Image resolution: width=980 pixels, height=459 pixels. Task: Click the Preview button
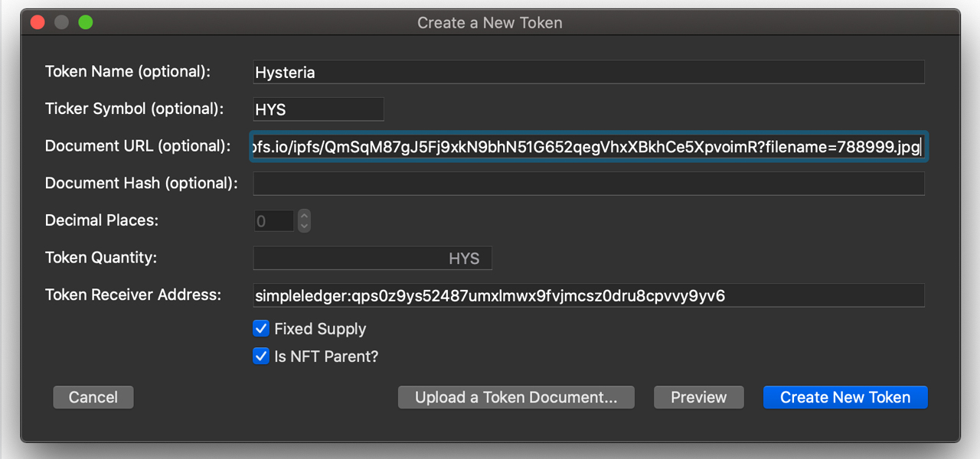tap(698, 398)
